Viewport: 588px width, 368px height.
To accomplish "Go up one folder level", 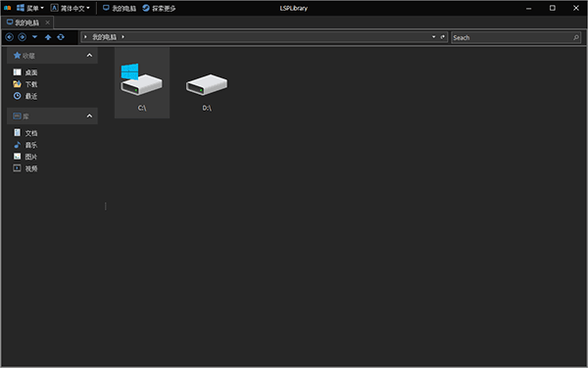I will (48, 37).
